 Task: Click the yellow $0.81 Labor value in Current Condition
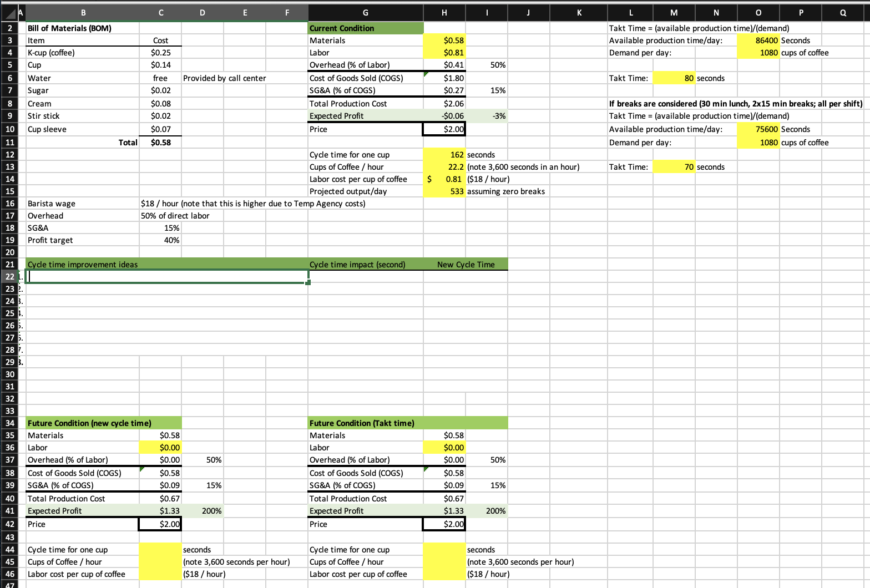click(444, 53)
